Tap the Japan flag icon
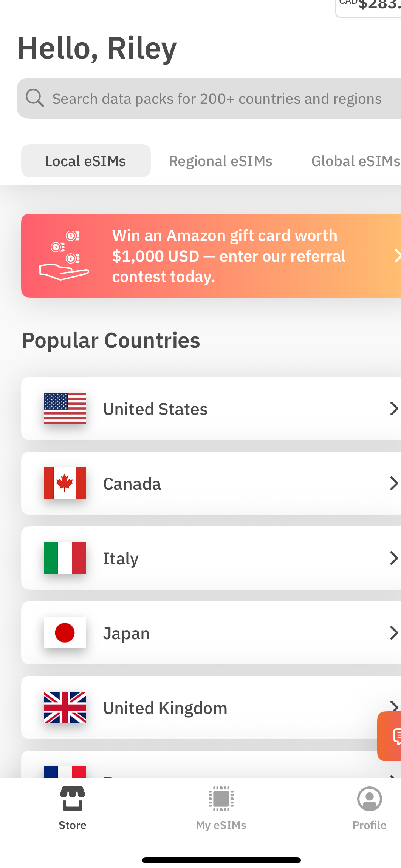The height and width of the screenshot is (868, 401). [x=65, y=632]
